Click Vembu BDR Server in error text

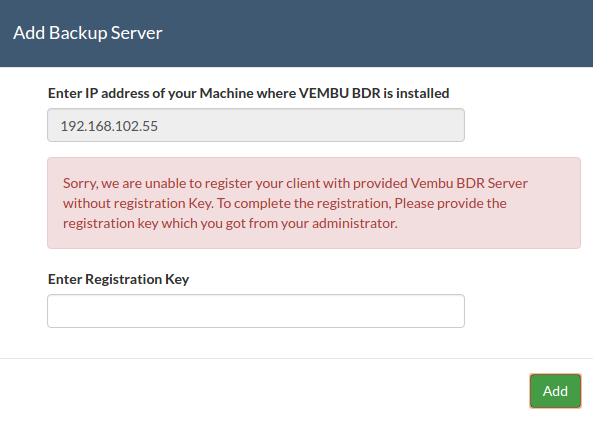tap(469, 183)
